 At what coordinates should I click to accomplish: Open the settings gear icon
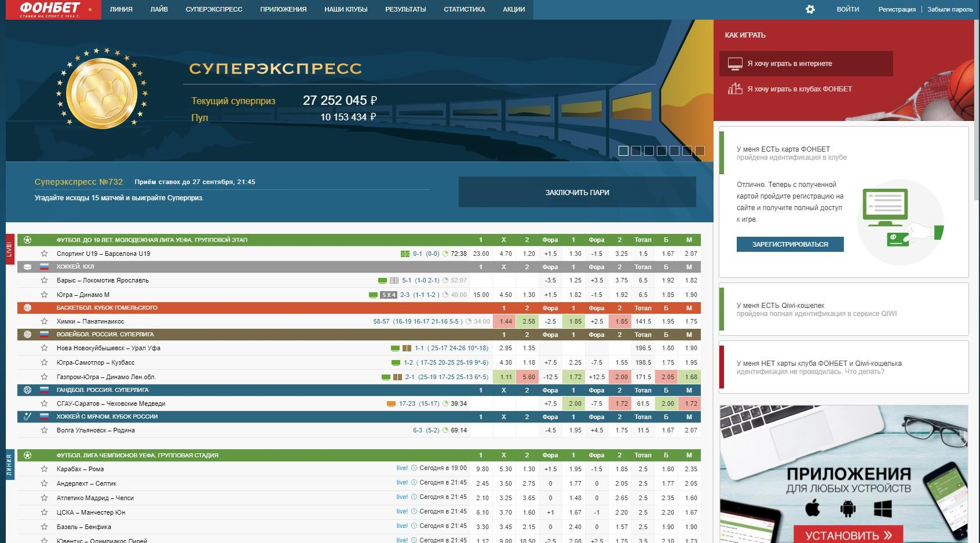[810, 9]
